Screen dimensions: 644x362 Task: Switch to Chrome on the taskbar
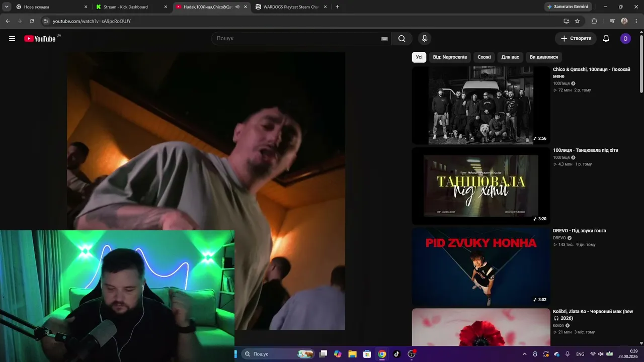point(382,354)
